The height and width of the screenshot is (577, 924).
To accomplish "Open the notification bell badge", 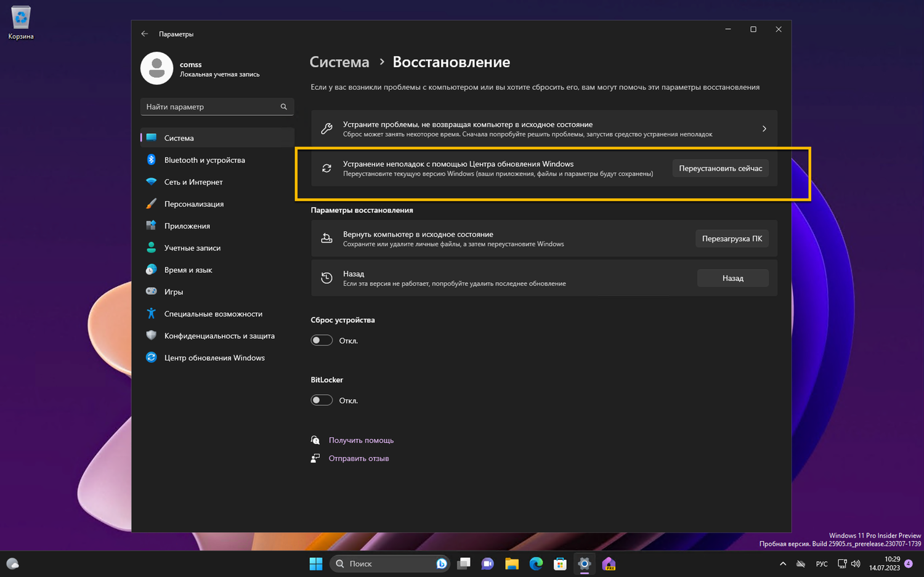I will [909, 563].
